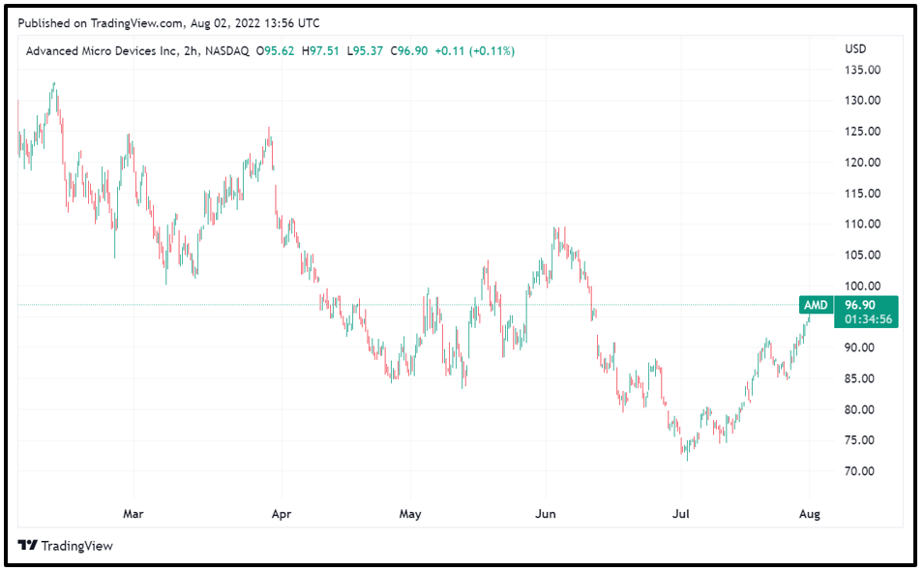924x571 pixels.
Task: Click the high value H97.51
Action: pyautogui.click(x=320, y=51)
